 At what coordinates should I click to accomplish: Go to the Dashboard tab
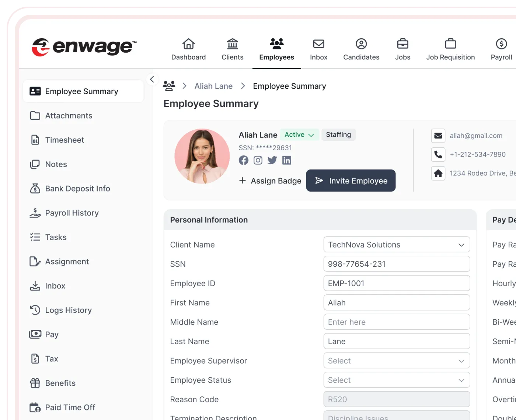click(x=188, y=49)
